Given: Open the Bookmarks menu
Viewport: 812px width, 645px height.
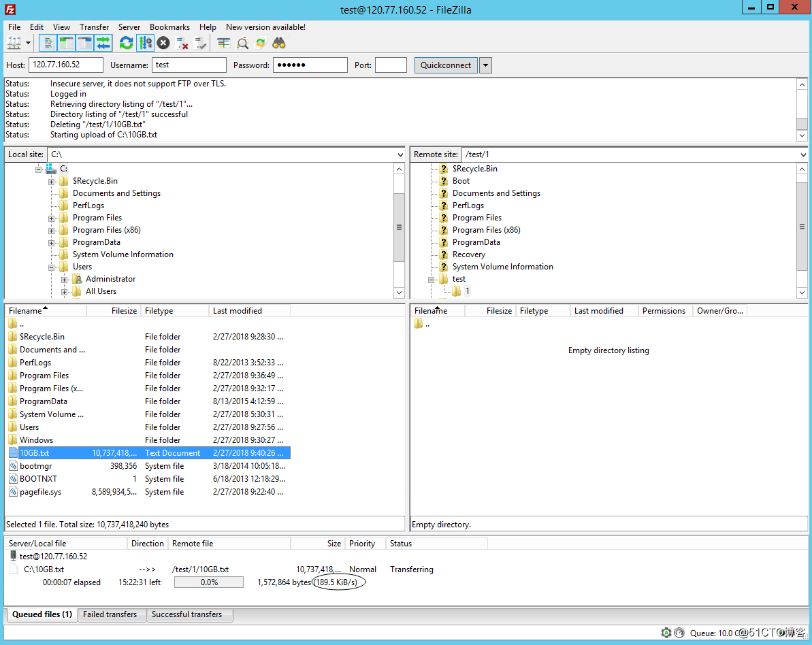Looking at the screenshot, I should [169, 27].
